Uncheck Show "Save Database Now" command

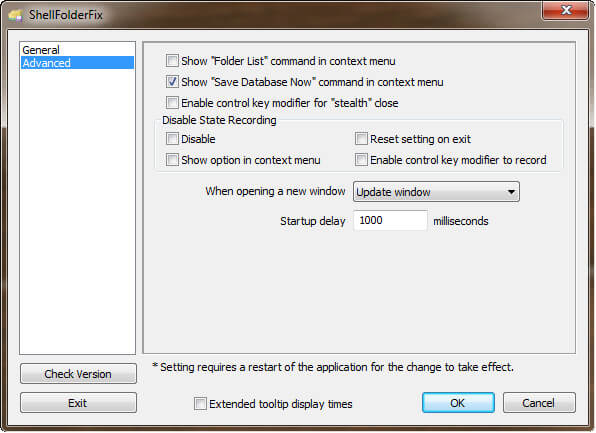pos(172,82)
